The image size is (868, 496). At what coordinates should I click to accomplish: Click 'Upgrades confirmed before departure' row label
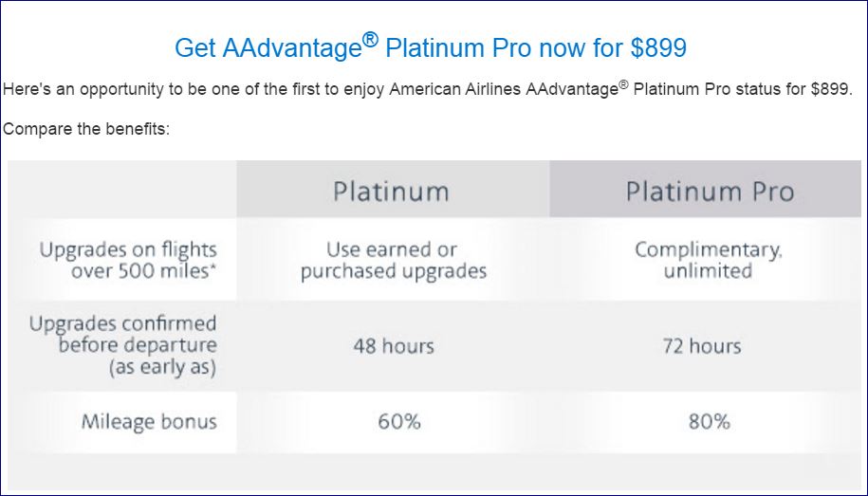coord(123,334)
